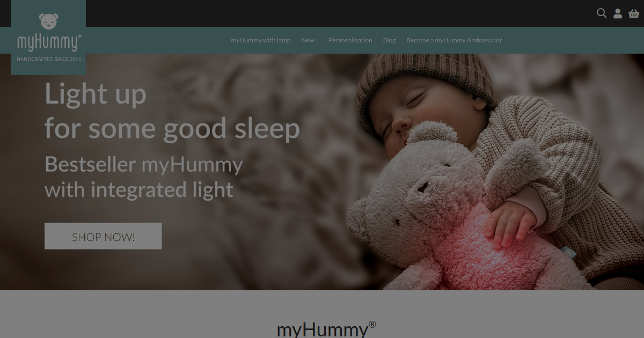
Task: Open the search magnifier icon
Action: coord(602,13)
